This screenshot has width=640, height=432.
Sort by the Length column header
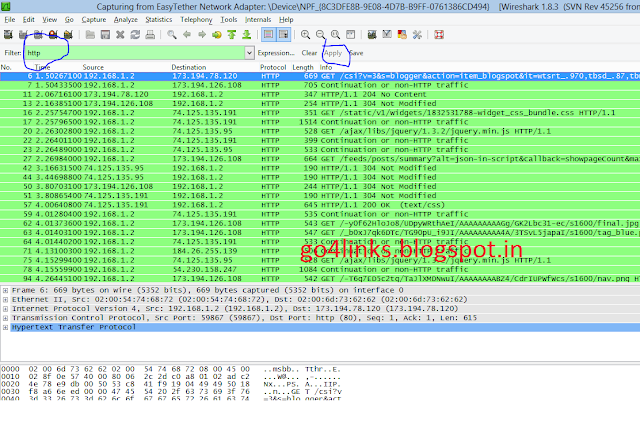(x=303, y=67)
